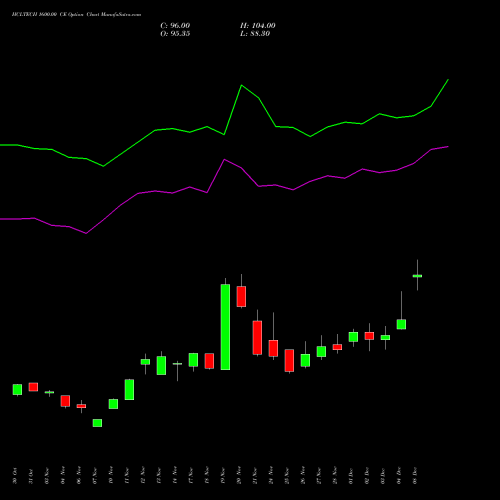
Task: Click the '31 Oct' date label
Action: [x=31, y=476]
